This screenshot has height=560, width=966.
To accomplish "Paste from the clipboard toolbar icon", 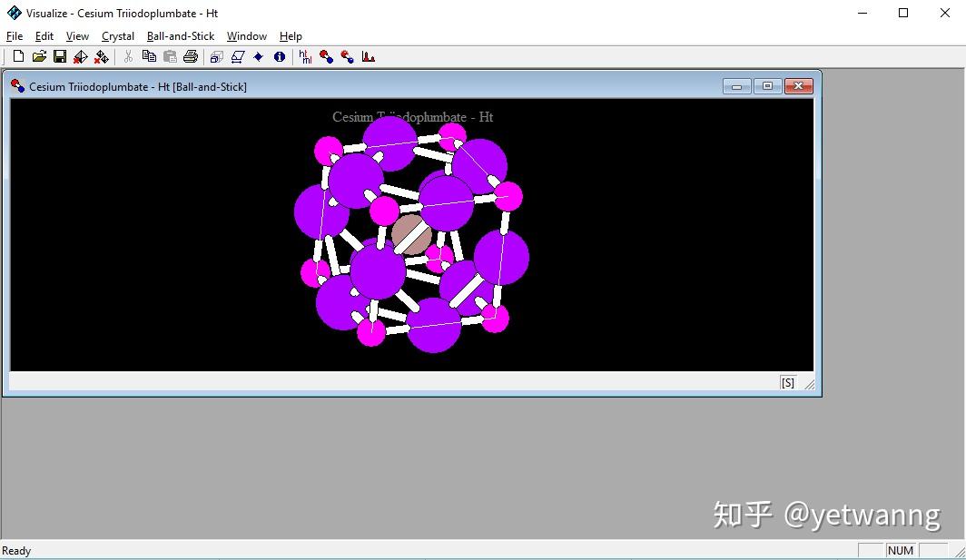I will coord(170,56).
